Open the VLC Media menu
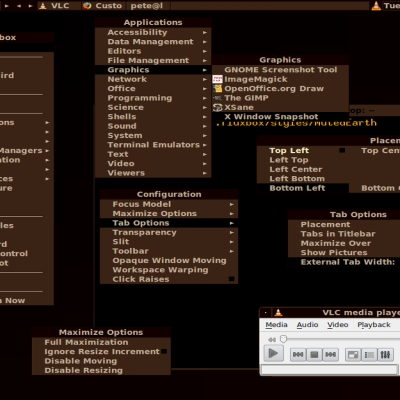The image size is (400, 400). [276, 325]
